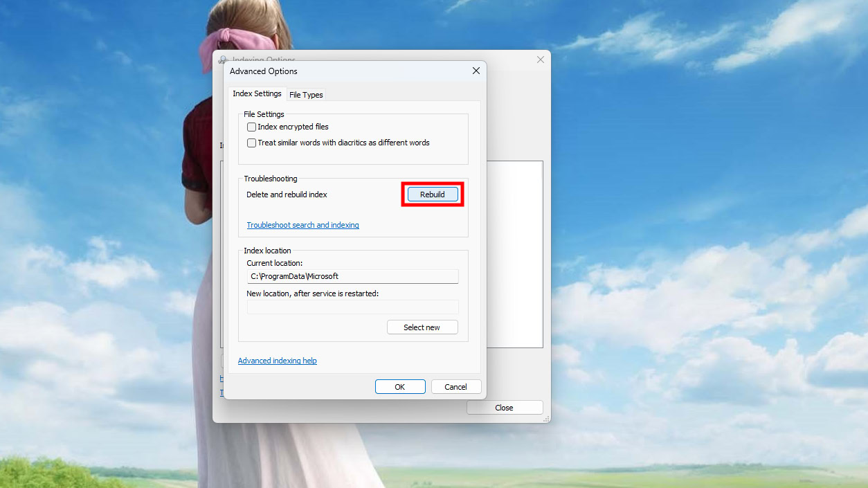Click the Rebuild index button
The image size is (868, 488).
[x=433, y=195]
